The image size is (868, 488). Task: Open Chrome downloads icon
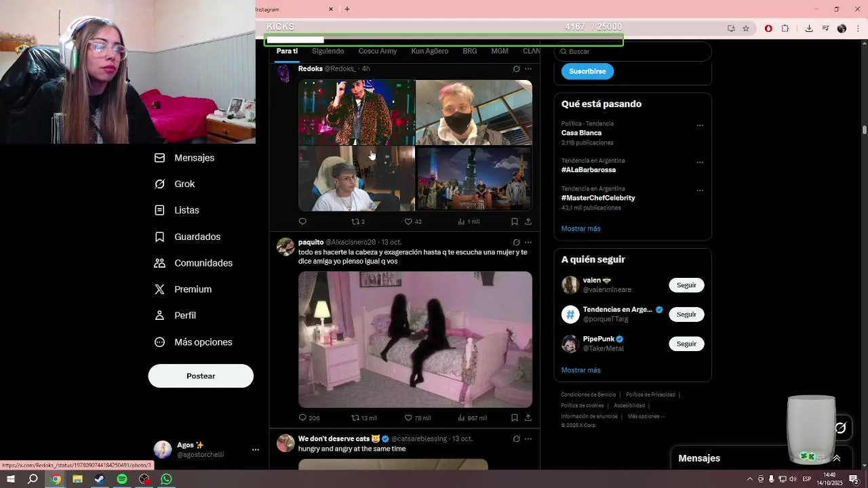pyautogui.click(x=809, y=28)
